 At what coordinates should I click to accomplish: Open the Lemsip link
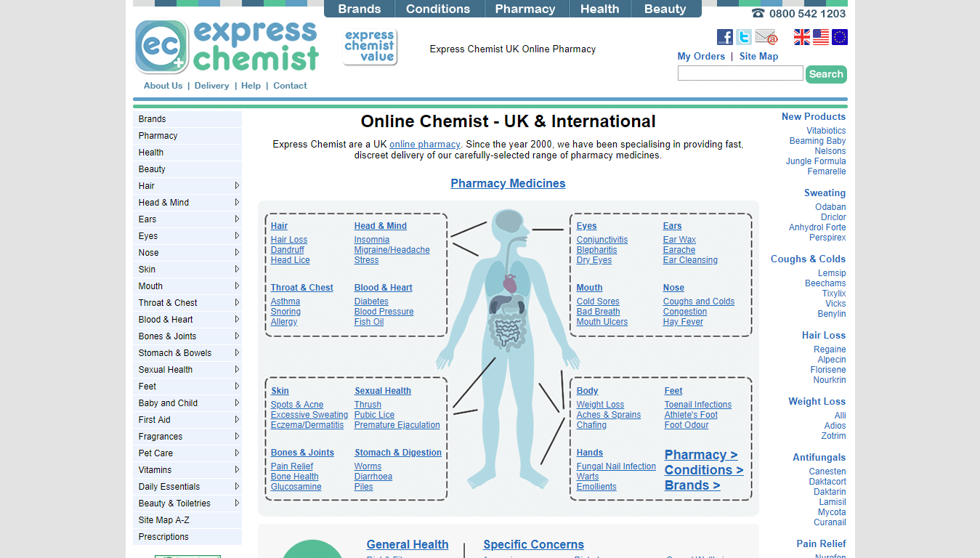(x=832, y=273)
